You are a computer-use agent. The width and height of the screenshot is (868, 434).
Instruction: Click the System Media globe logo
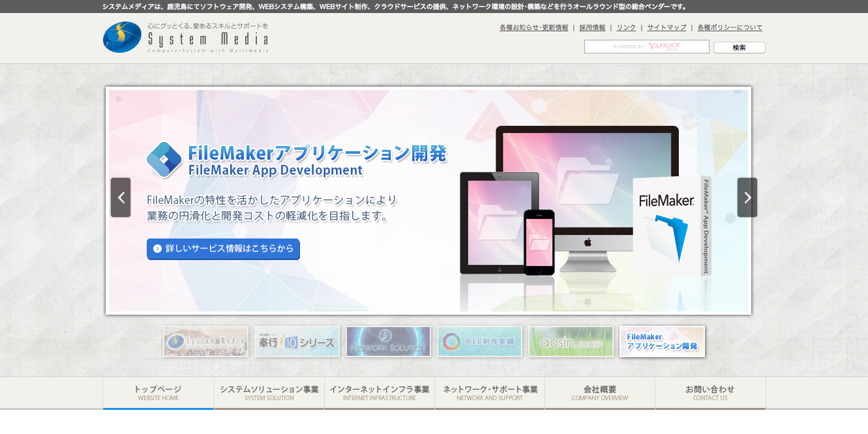[x=123, y=37]
